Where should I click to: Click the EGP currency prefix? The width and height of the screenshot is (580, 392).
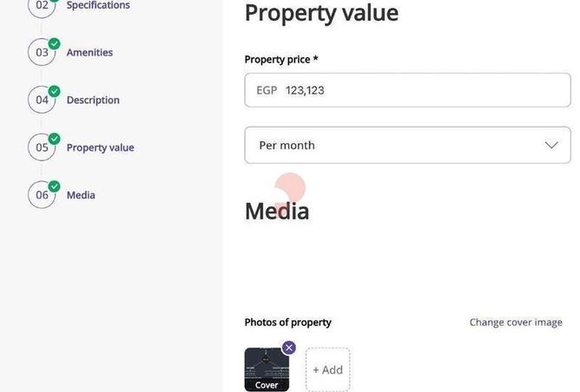pyautogui.click(x=267, y=90)
